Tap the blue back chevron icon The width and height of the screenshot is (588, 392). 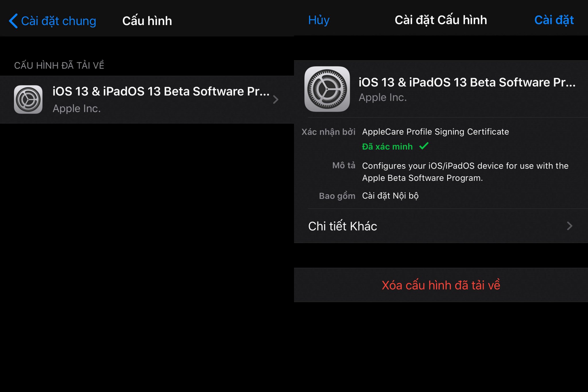pos(13,21)
